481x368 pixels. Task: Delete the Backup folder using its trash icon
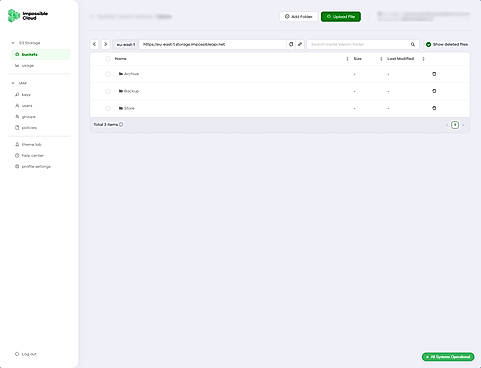(434, 91)
